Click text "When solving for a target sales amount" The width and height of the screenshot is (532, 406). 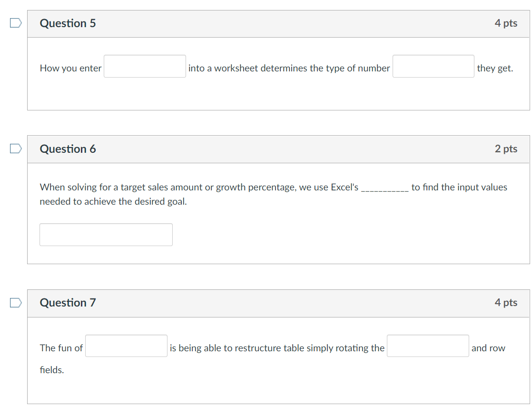pyautogui.click(x=121, y=187)
